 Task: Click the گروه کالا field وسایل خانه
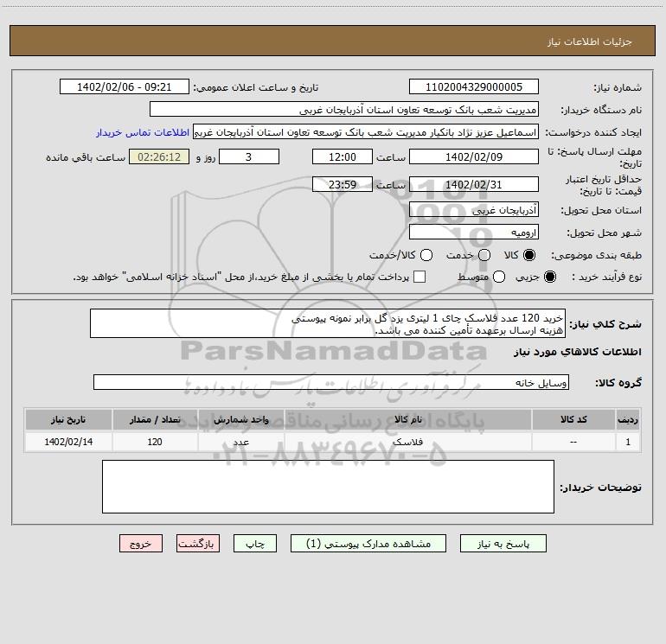331,382
